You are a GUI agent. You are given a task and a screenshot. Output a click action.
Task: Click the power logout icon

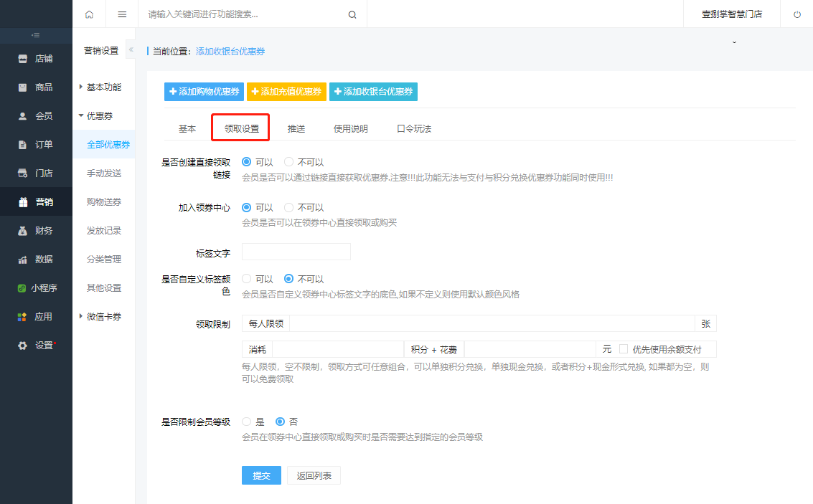(x=797, y=14)
